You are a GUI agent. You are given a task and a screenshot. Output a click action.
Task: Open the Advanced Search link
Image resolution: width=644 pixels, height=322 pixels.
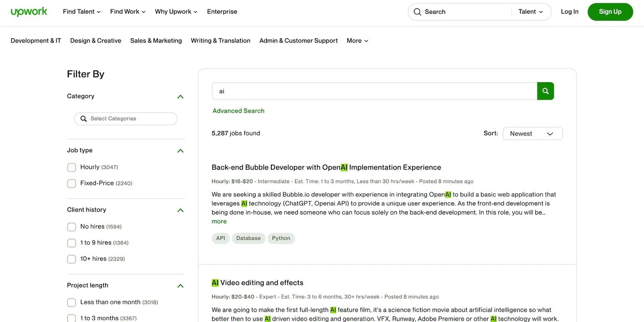(x=238, y=111)
